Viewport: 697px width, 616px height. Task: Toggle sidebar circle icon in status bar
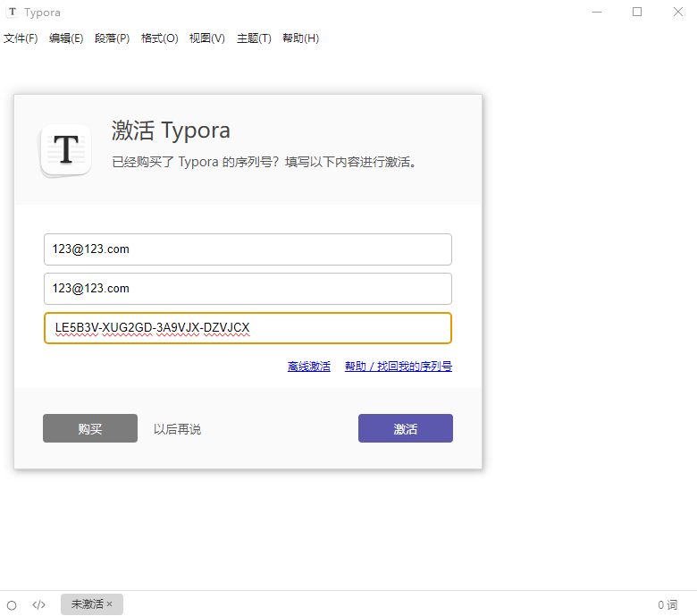(x=12, y=605)
